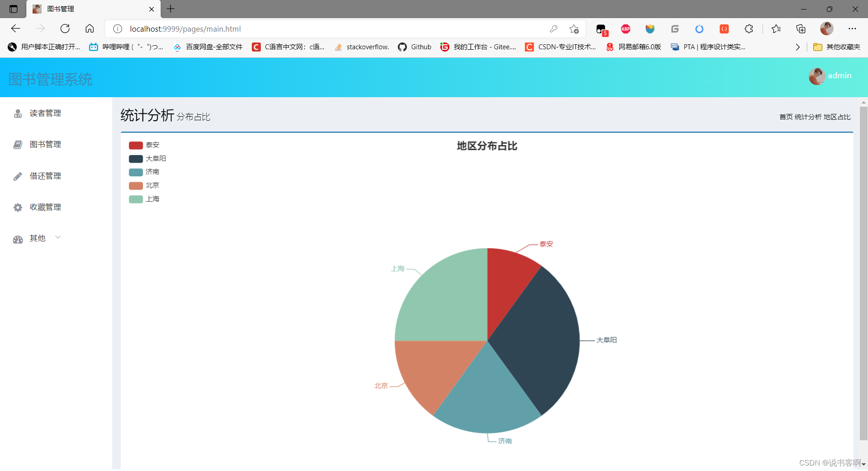868x471 pixels.
Task: Toggle 北京 legend series visibility
Action: pos(144,185)
